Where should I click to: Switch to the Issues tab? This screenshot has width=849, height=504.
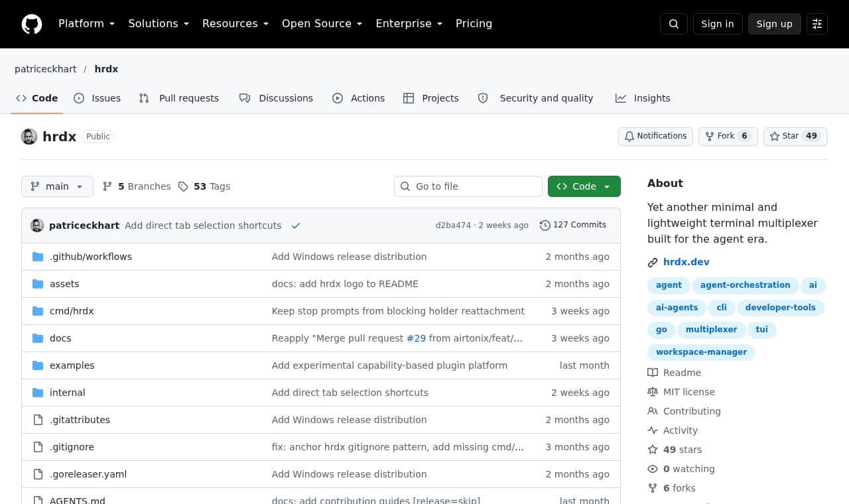97,98
